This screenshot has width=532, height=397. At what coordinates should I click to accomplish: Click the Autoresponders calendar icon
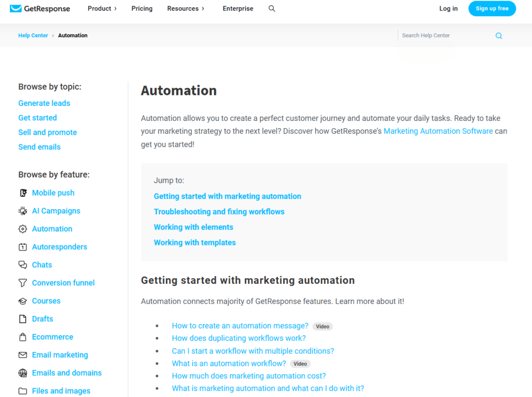pos(23,247)
